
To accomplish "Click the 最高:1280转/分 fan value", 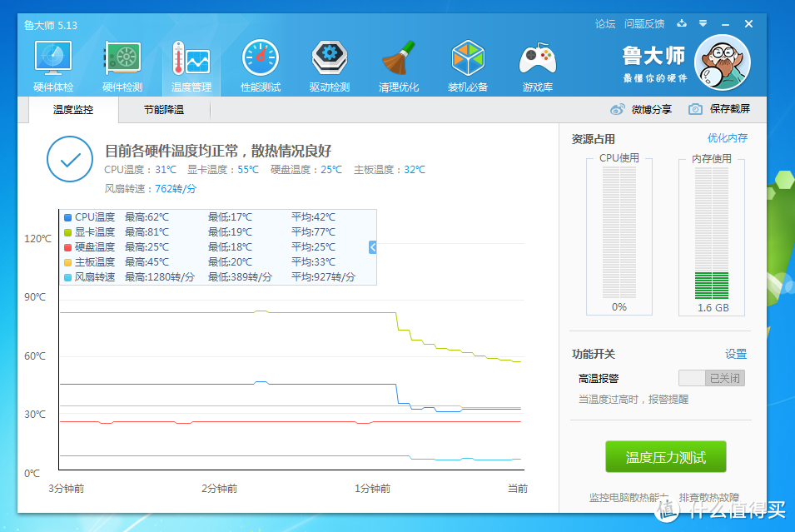I will (x=160, y=277).
